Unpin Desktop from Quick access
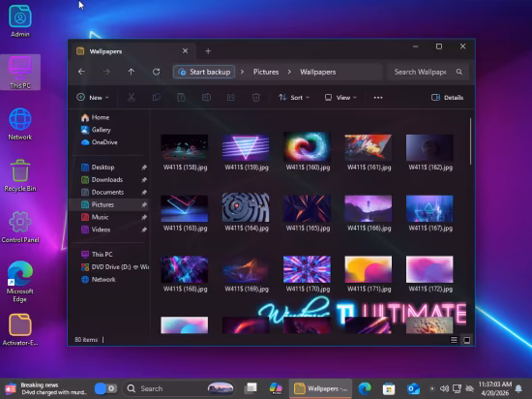Viewport: 532px width, 399px height. [x=144, y=168]
